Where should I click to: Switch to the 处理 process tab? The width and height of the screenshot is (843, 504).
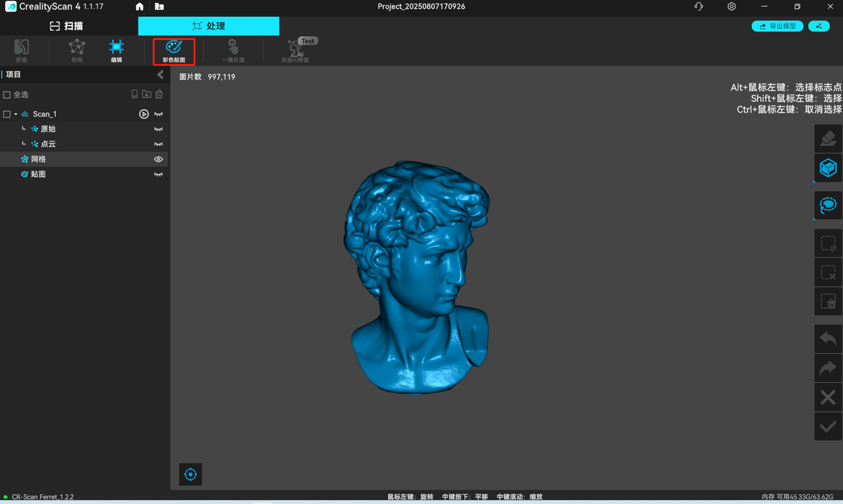[209, 26]
